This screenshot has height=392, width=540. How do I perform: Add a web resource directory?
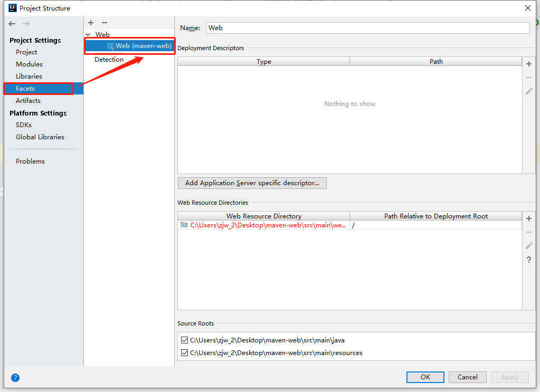[529, 218]
